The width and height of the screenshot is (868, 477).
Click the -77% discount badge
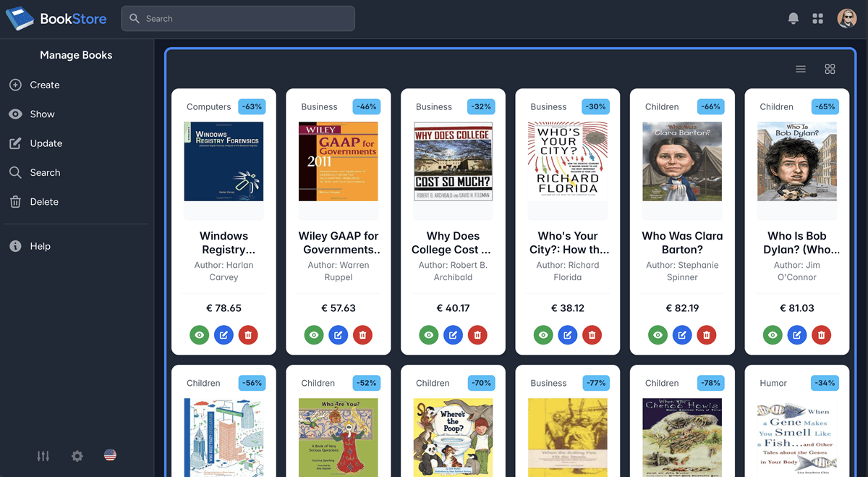click(x=597, y=383)
